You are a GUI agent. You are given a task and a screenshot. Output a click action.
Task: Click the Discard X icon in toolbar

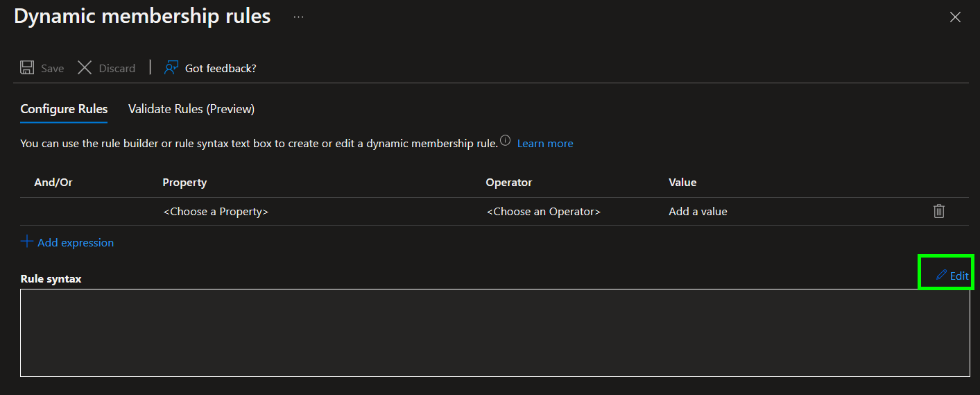pyautogui.click(x=85, y=67)
